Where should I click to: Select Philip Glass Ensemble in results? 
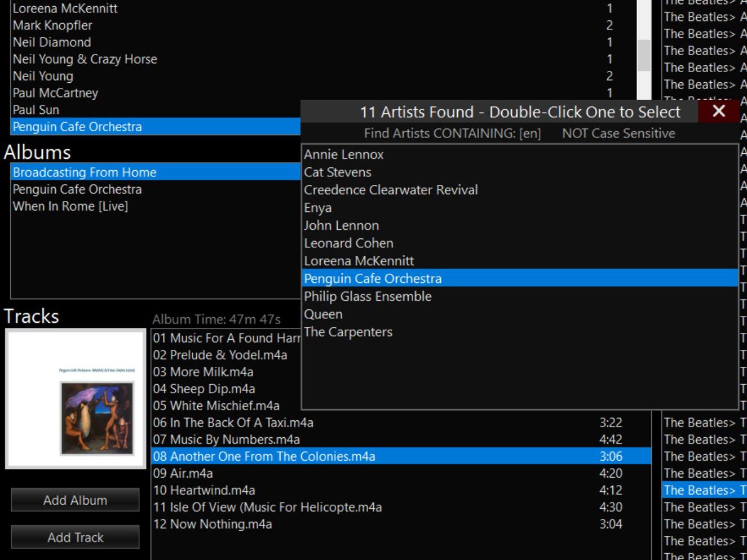pos(368,296)
